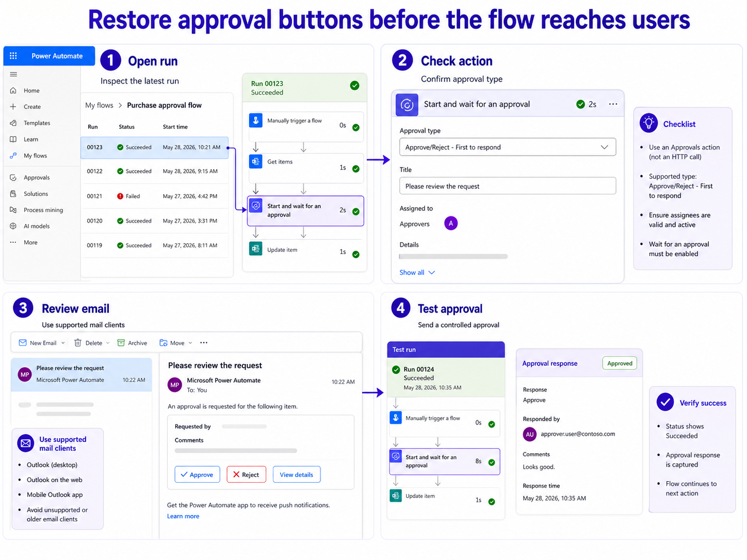Click My flows breadcrumb link
The width and height of the screenshot is (747, 560).
click(99, 105)
